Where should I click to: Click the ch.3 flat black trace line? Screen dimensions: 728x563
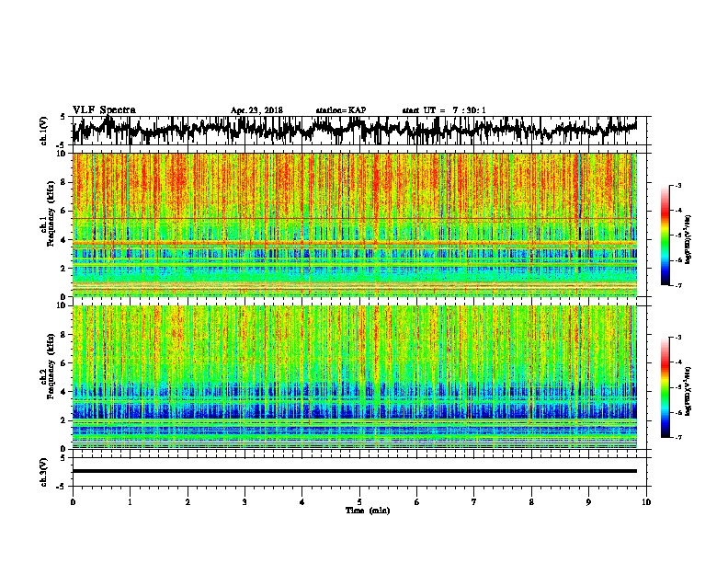click(354, 471)
